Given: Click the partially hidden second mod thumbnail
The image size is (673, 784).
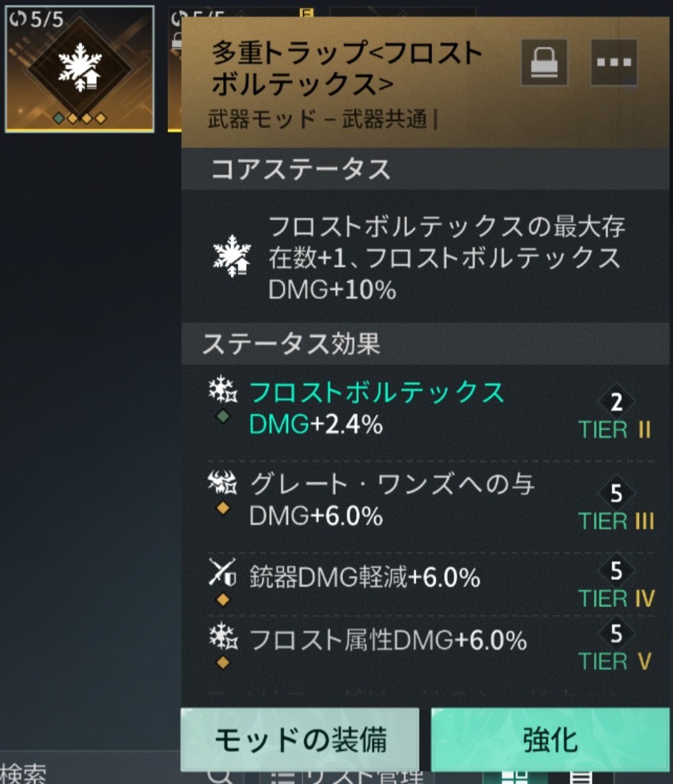Looking at the screenshot, I should coord(175,70).
